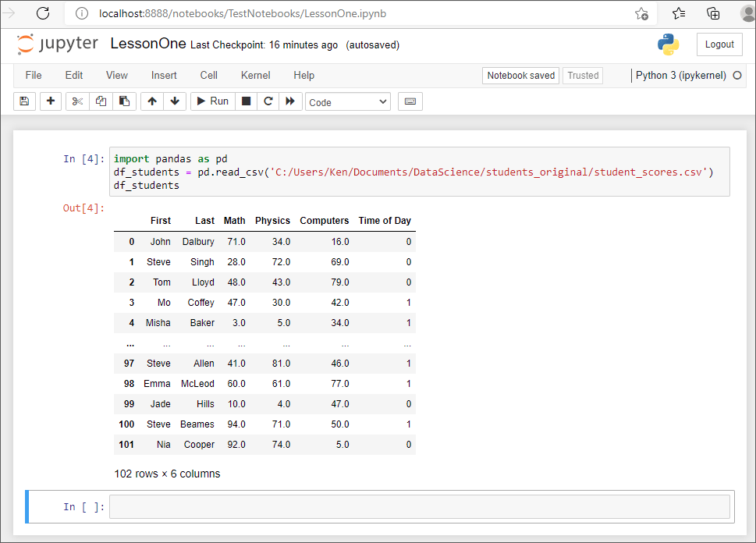Toggle the Trusted notebook indicator

pyautogui.click(x=583, y=76)
